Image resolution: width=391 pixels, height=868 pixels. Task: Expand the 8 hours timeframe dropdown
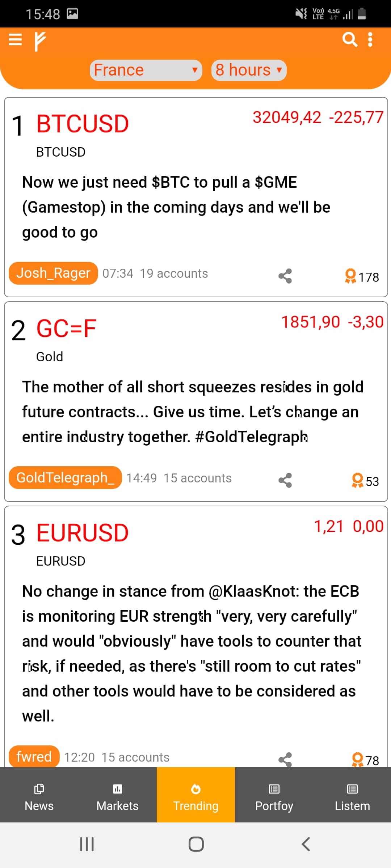click(x=249, y=70)
